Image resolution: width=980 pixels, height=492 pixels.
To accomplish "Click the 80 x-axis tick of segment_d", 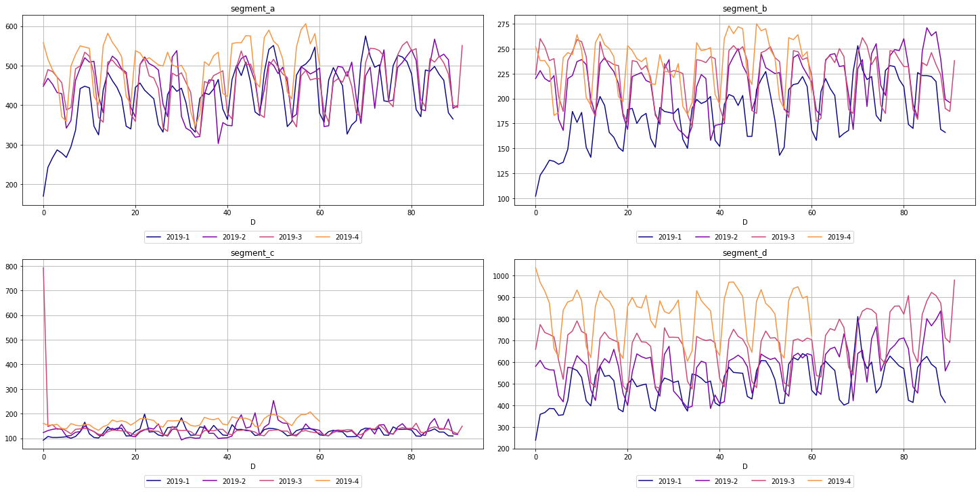I will [x=903, y=455].
